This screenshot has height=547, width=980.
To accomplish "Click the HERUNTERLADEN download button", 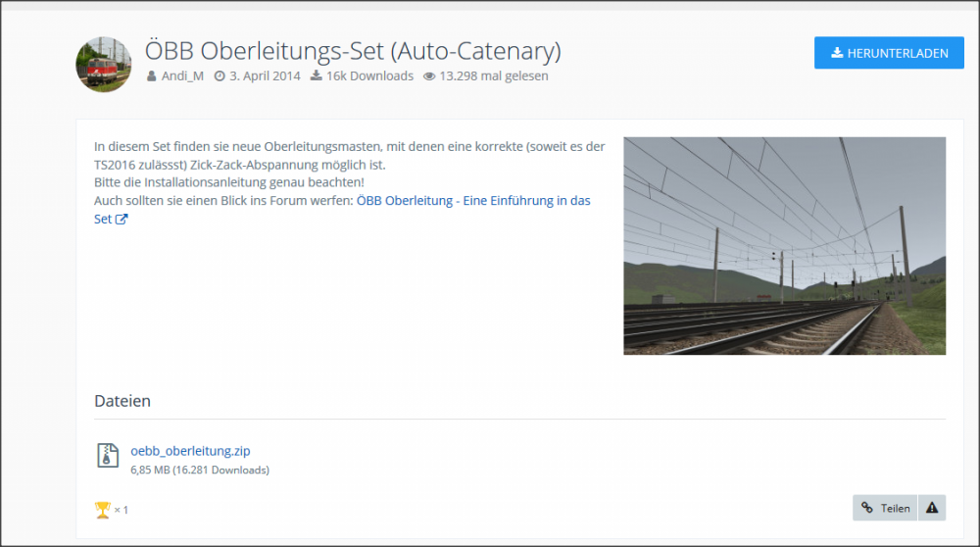I will click(x=889, y=53).
